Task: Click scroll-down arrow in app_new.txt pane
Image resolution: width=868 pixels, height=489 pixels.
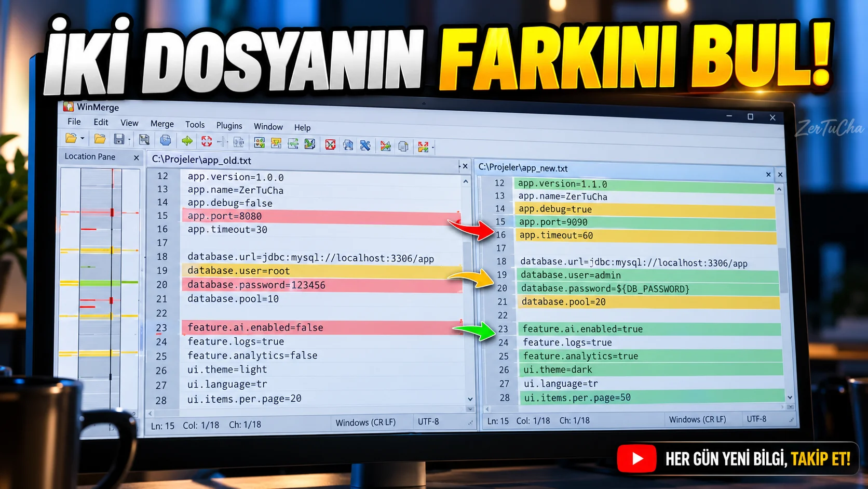Action: (x=790, y=398)
